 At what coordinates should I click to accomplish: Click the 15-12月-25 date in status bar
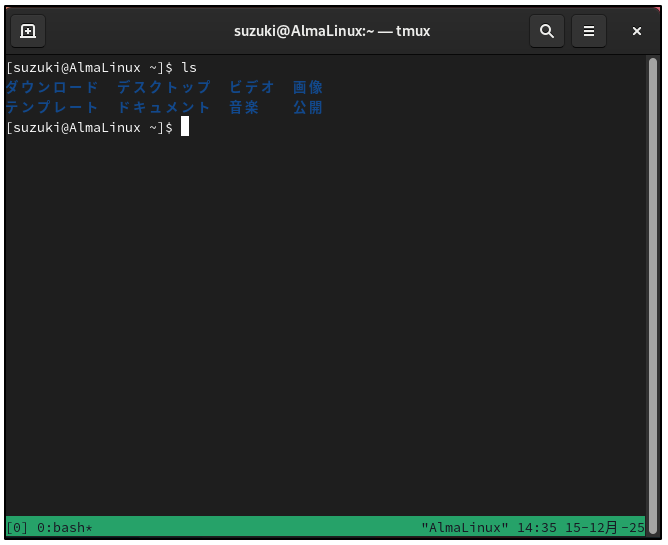pyautogui.click(x=605, y=527)
